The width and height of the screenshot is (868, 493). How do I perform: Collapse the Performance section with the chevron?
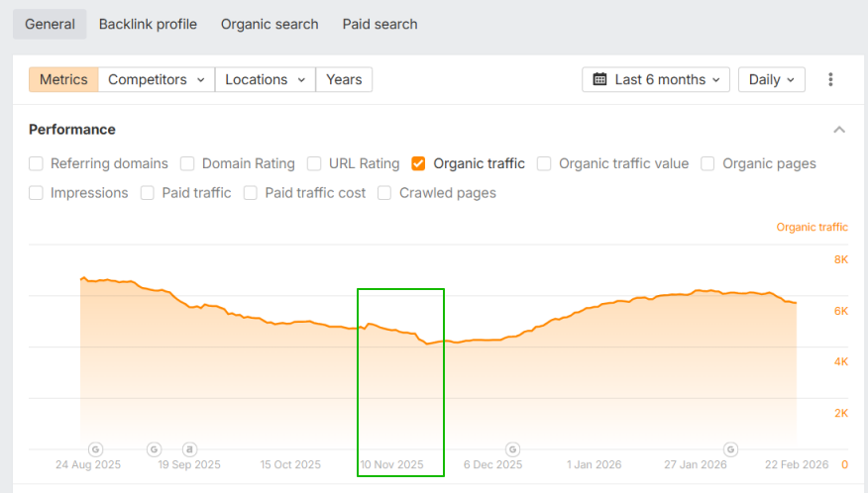point(839,130)
